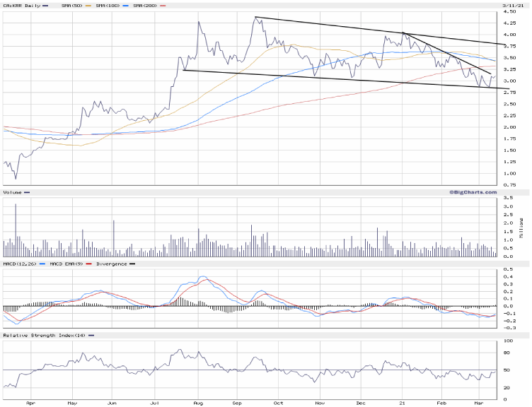Open the BigCharts.com watermark link
This screenshot has width=532, height=407.
pyautogui.click(x=472, y=191)
